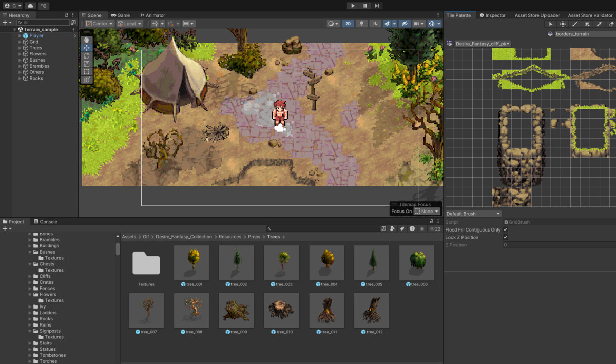This screenshot has height=364, width=616.
Task: Open the Desire_Fantasy_cliff palette dropdown
Action: (x=483, y=44)
